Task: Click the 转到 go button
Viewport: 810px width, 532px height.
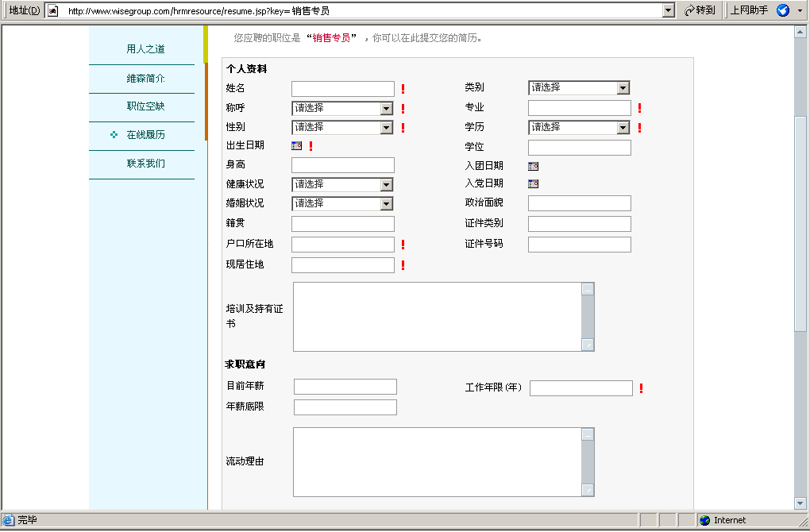Action: pos(700,10)
